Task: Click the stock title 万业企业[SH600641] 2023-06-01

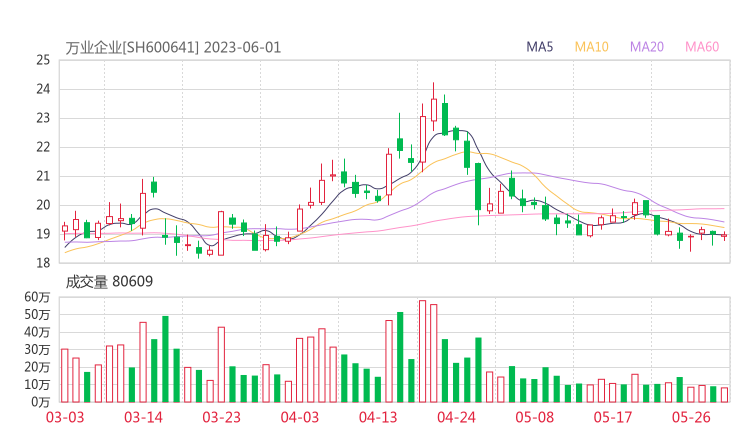Action: [x=173, y=48]
